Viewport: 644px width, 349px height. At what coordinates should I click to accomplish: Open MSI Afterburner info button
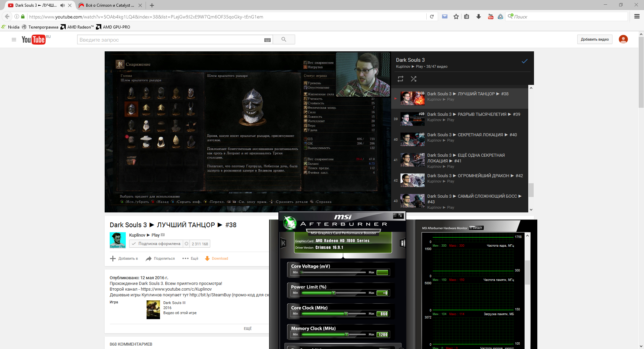tap(402, 243)
